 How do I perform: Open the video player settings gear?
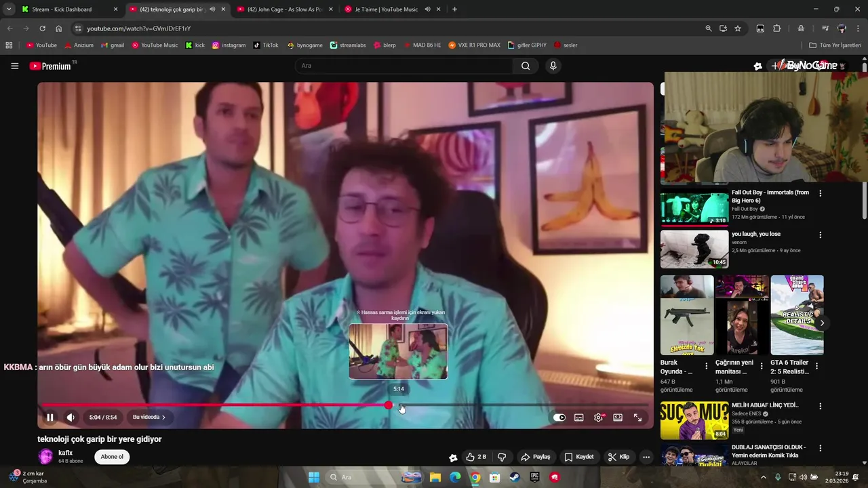click(x=598, y=418)
